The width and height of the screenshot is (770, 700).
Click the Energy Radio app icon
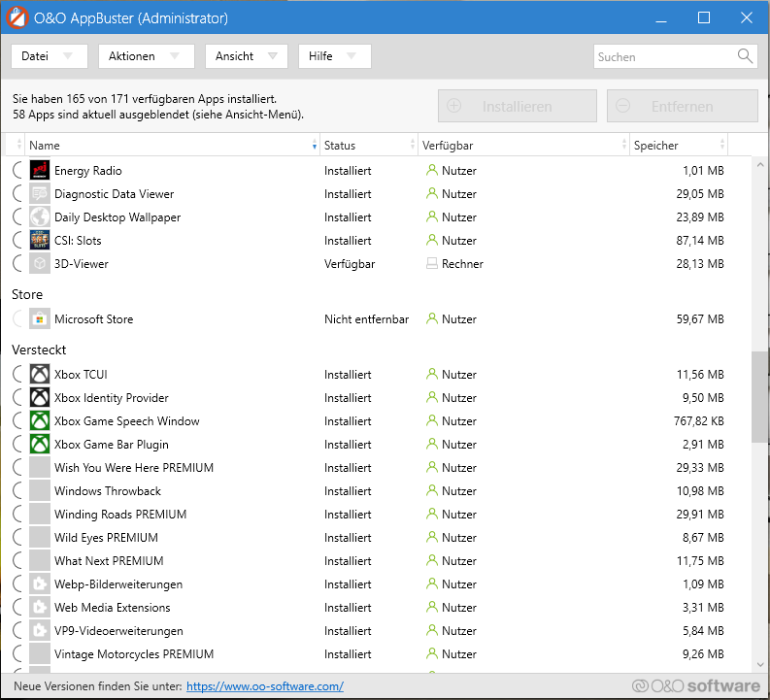click(x=40, y=170)
